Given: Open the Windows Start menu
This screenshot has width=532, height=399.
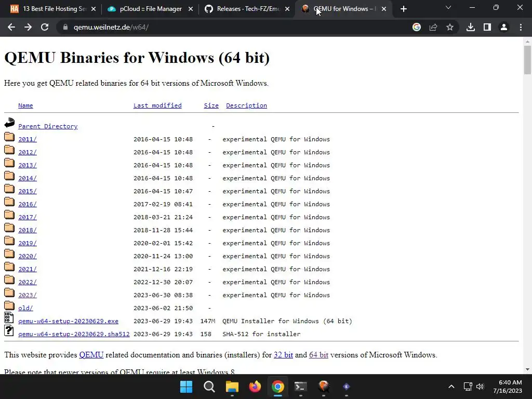Looking at the screenshot, I should pyautogui.click(x=187, y=387).
